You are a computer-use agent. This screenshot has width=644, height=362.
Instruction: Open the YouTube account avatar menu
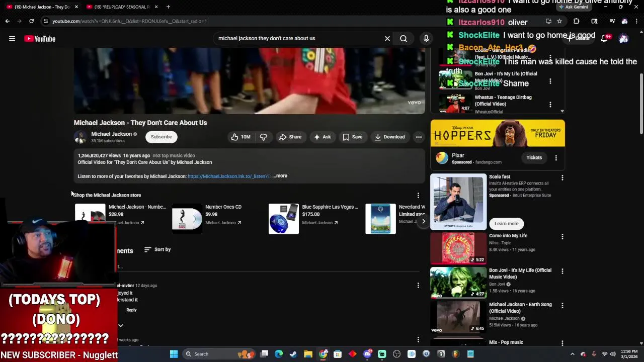(623, 39)
